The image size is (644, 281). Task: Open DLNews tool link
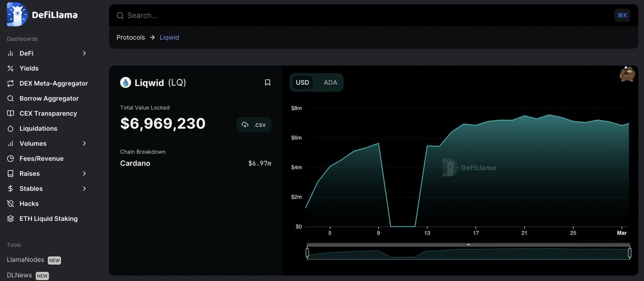coord(19,275)
